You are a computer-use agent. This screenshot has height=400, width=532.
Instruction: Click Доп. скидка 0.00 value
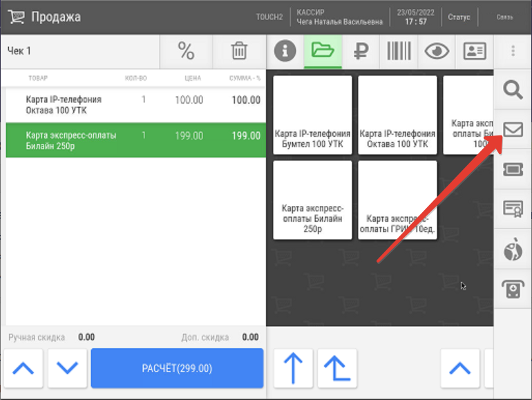click(250, 337)
